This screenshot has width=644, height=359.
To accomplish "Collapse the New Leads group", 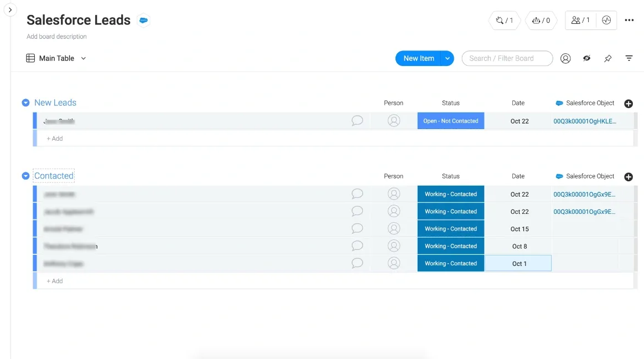I will 25,102.
